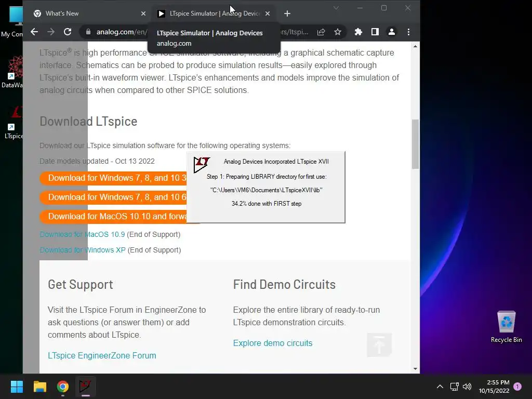
Task: Download for Windows 7, 8, and 10 64-bit
Action: [x=113, y=197]
